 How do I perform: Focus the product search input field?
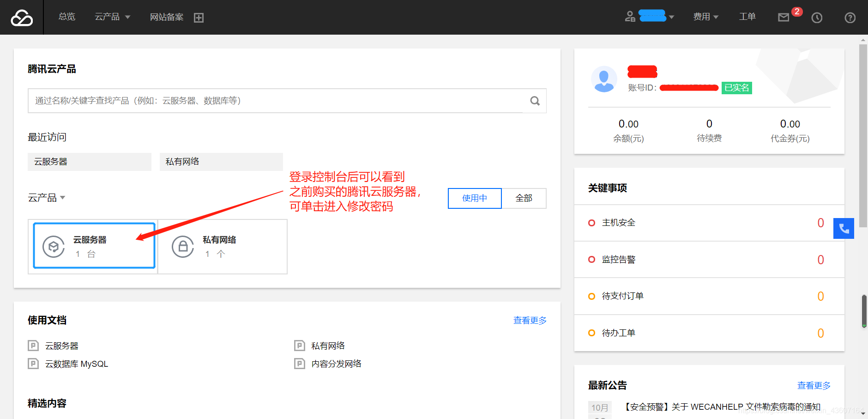coord(275,101)
